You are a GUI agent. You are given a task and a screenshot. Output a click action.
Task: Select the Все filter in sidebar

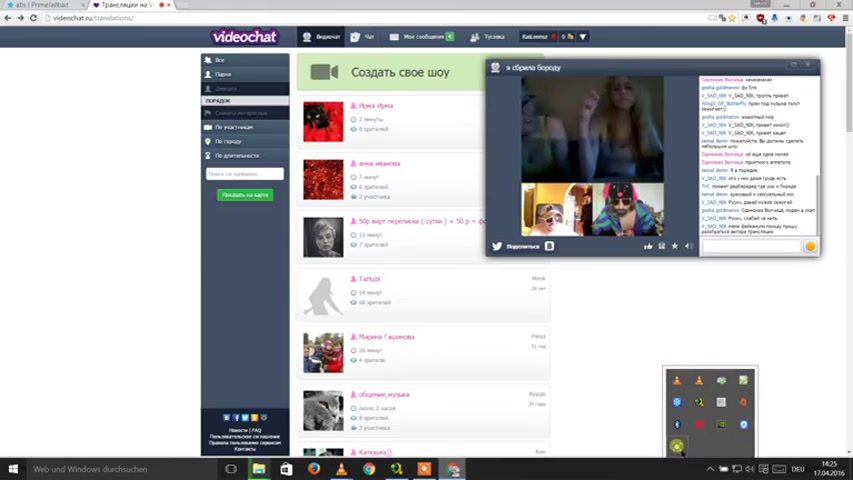click(x=245, y=60)
